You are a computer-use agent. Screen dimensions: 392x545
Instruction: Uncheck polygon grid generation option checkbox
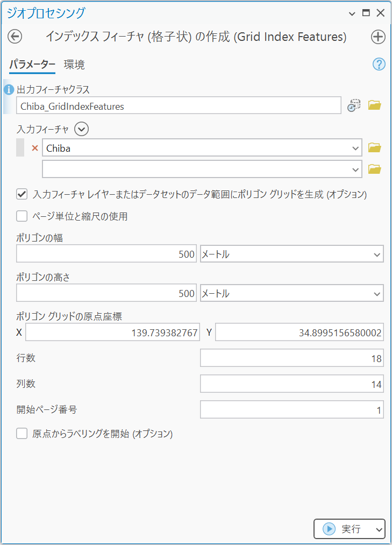(22, 194)
